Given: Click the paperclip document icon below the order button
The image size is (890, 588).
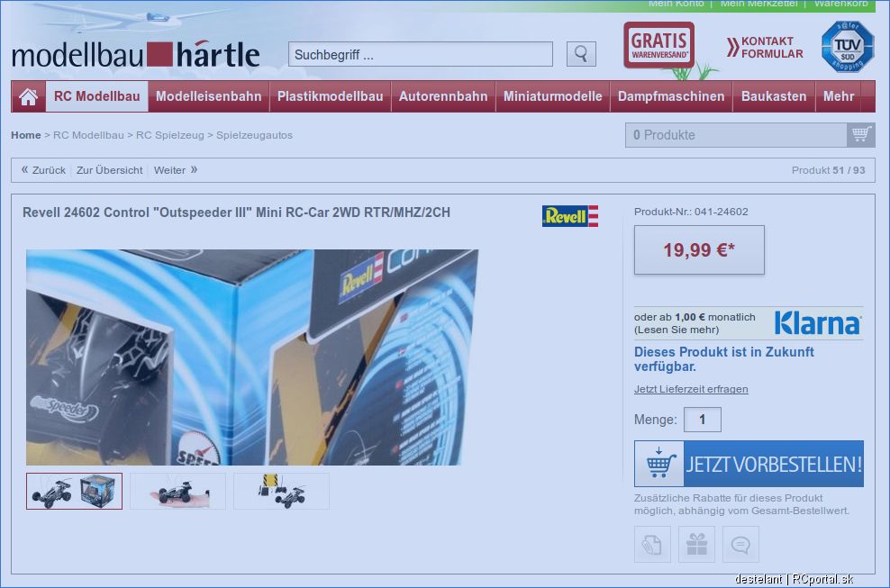Looking at the screenshot, I should (x=652, y=544).
